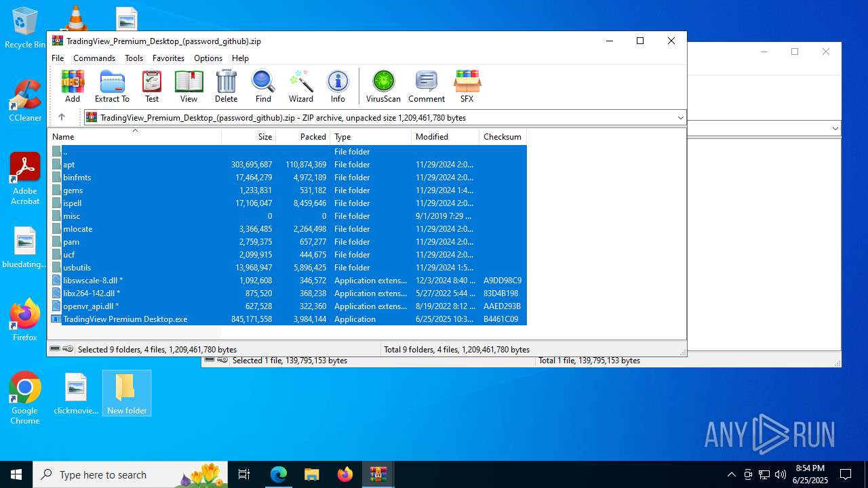Screen dimensions: 868x488
Task: Launch the Wizard toolbar icon
Action: point(301,86)
